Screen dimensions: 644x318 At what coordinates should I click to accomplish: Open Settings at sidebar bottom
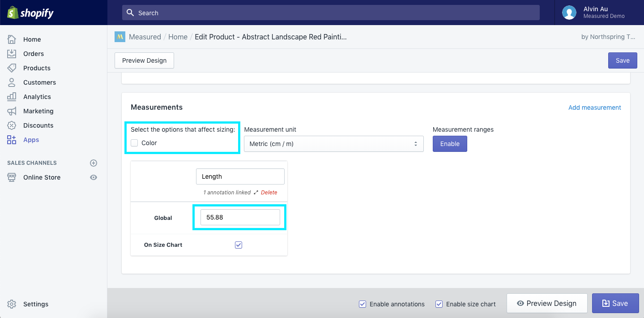point(36,304)
